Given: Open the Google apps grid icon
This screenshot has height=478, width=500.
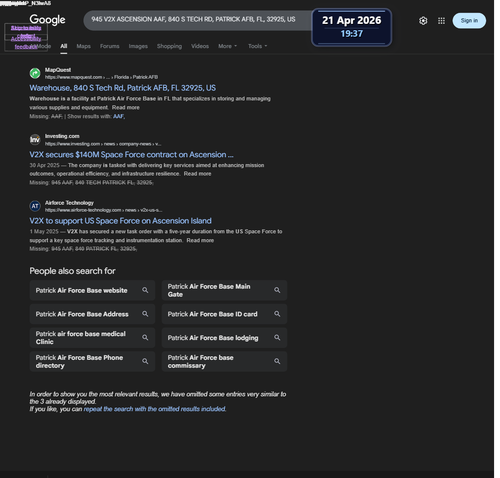Looking at the screenshot, I should click(x=441, y=21).
